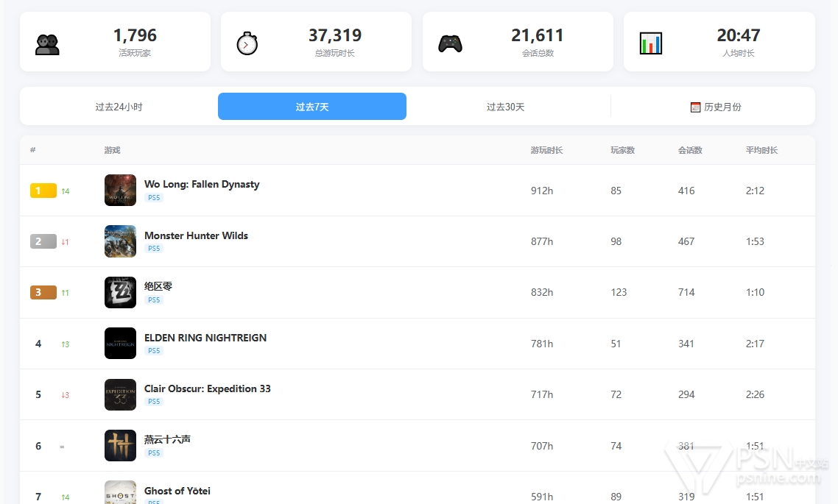The image size is (838, 504).
Task: Select the 过去7天 tab
Action: [312, 107]
